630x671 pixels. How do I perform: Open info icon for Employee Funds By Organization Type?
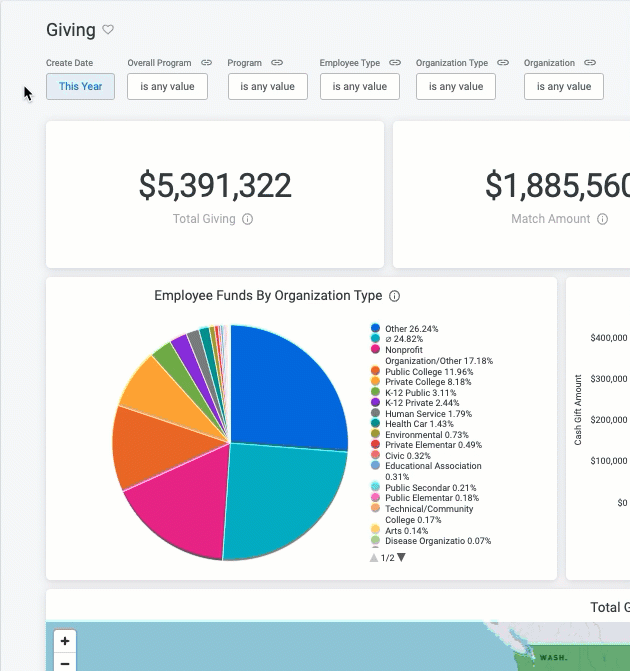pyautogui.click(x=394, y=296)
